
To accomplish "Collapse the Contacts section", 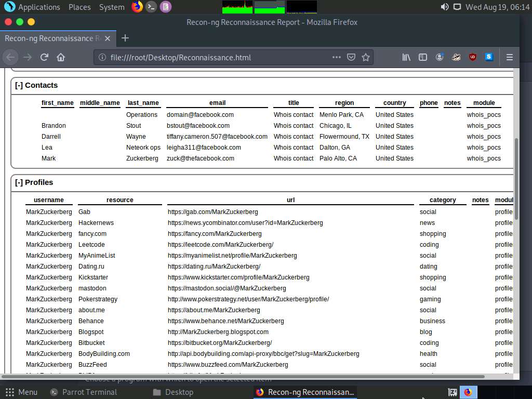I will point(19,86).
